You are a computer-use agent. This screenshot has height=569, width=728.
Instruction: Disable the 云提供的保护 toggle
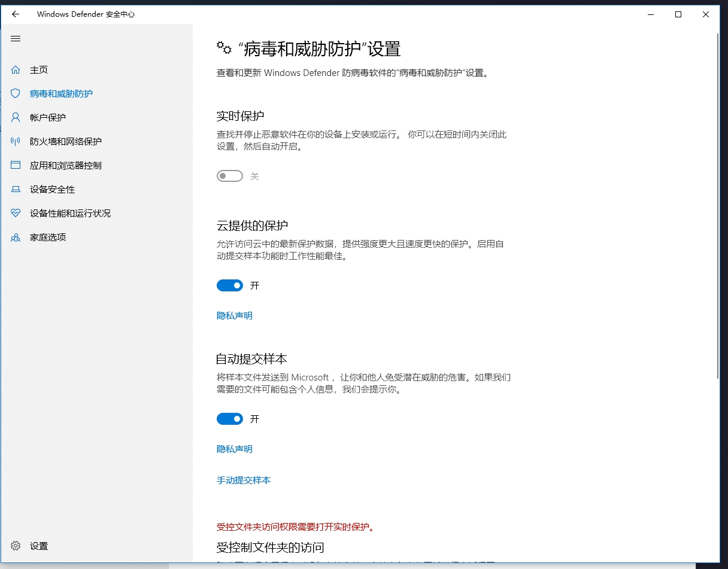pyautogui.click(x=230, y=285)
